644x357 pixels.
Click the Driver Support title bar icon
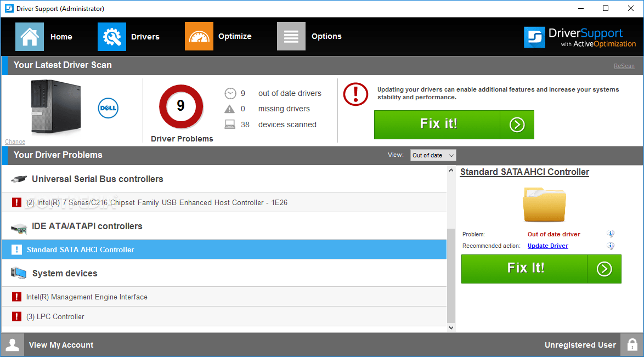[9, 8]
